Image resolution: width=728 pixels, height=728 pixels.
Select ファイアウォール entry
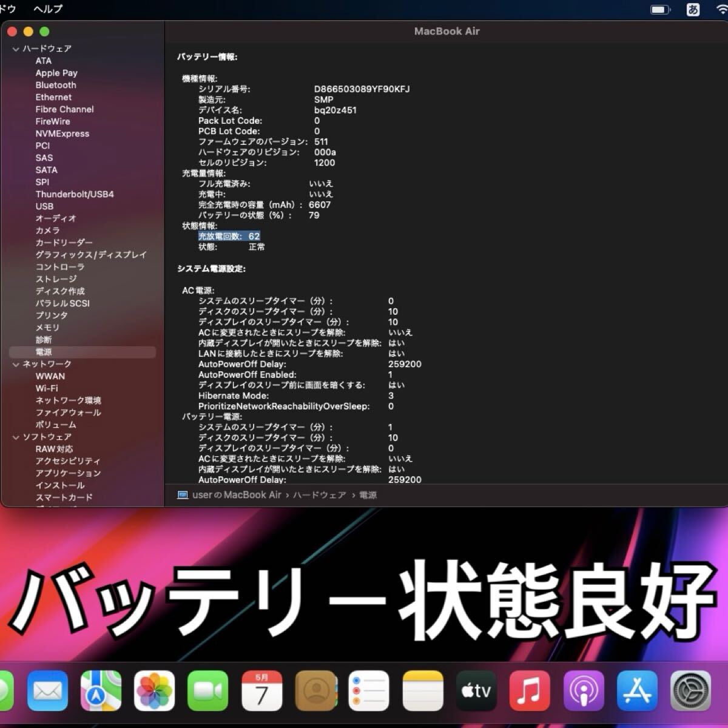pyautogui.click(x=68, y=413)
